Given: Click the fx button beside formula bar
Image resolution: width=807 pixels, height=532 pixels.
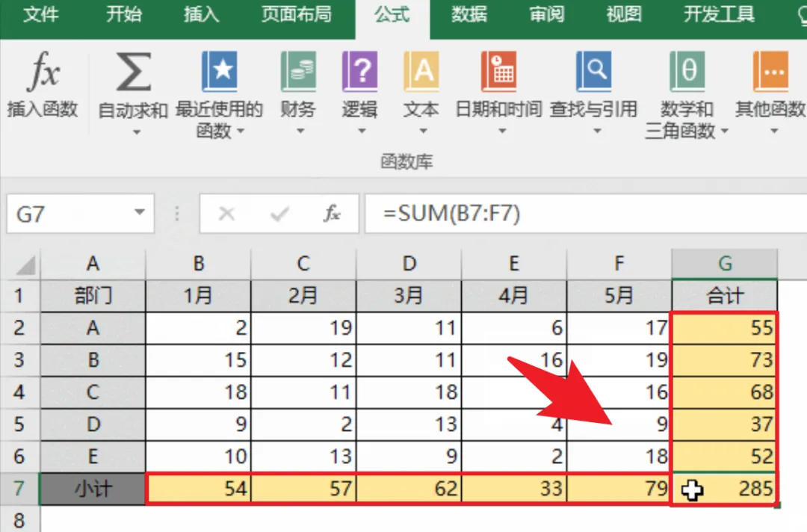Looking at the screenshot, I should tap(332, 214).
